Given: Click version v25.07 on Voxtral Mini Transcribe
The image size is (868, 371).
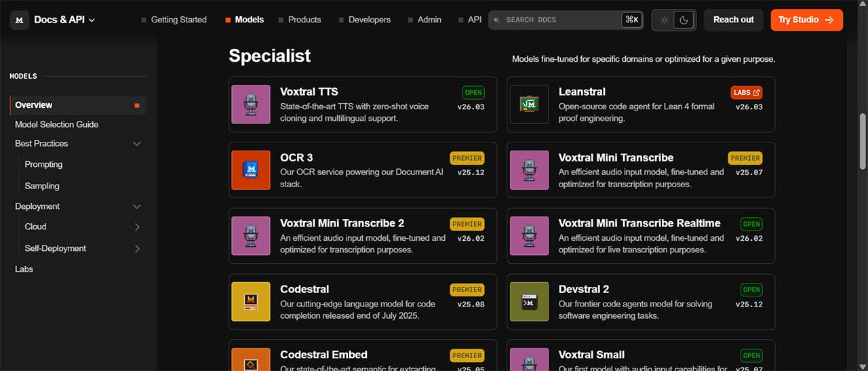Looking at the screenshot, I should tap(749, 173).
